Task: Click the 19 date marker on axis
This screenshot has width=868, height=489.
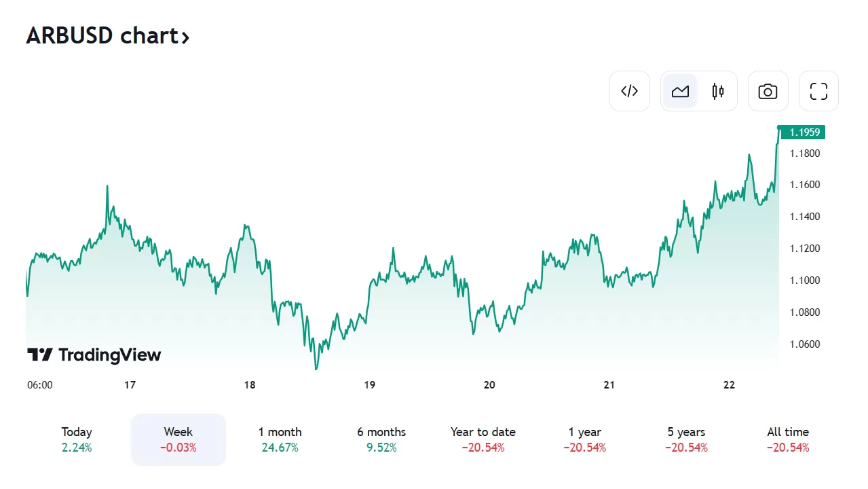Action: coord(370,385)
